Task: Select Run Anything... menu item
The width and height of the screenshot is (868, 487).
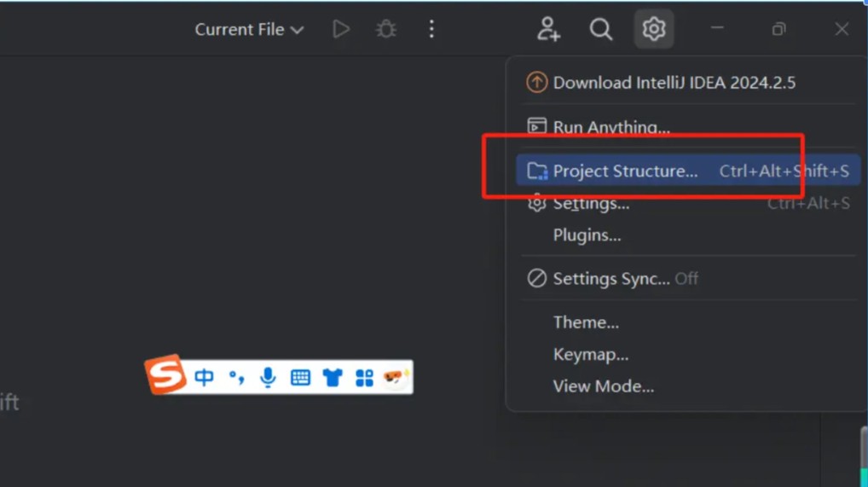Action: coord(610,127)
